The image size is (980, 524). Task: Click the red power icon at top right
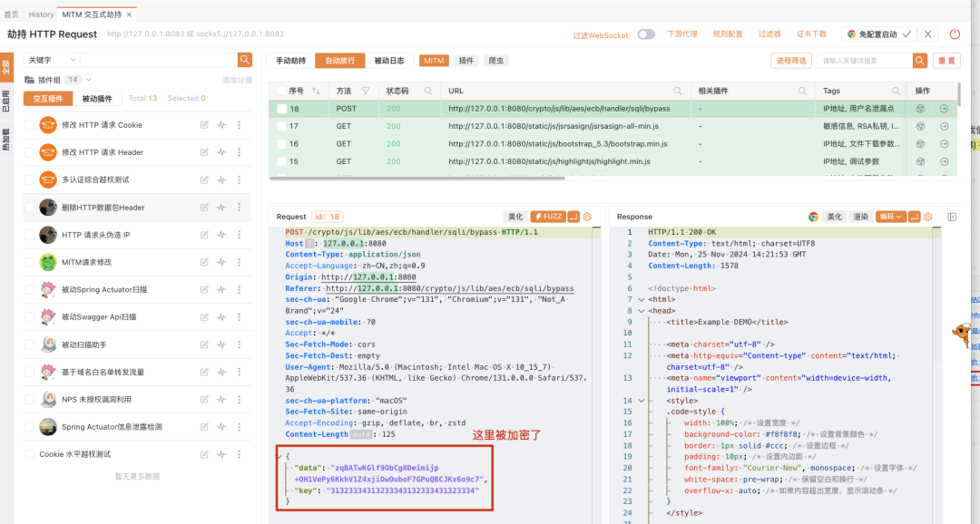click(x=955, y=34)
